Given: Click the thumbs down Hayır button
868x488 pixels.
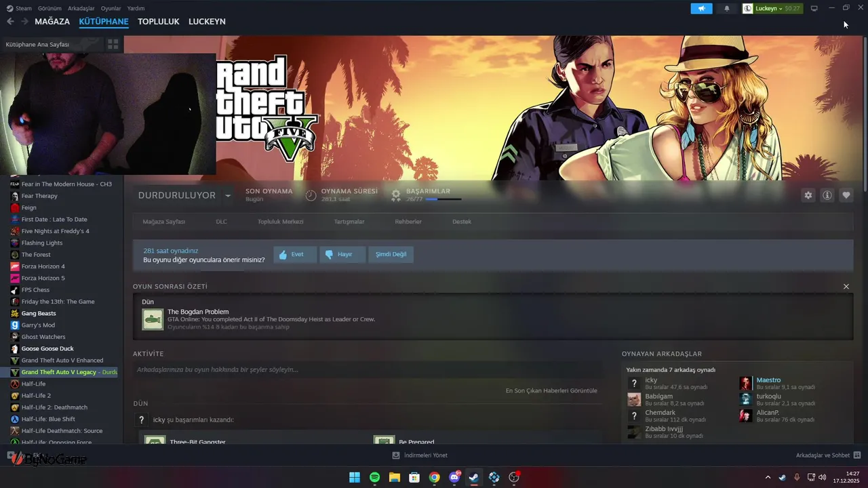Looking at the screenshot, I should 342,254.
